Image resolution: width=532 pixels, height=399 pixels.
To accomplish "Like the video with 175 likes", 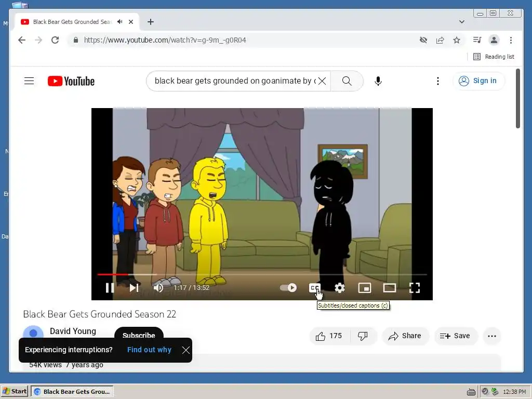I will pos(329,336).
